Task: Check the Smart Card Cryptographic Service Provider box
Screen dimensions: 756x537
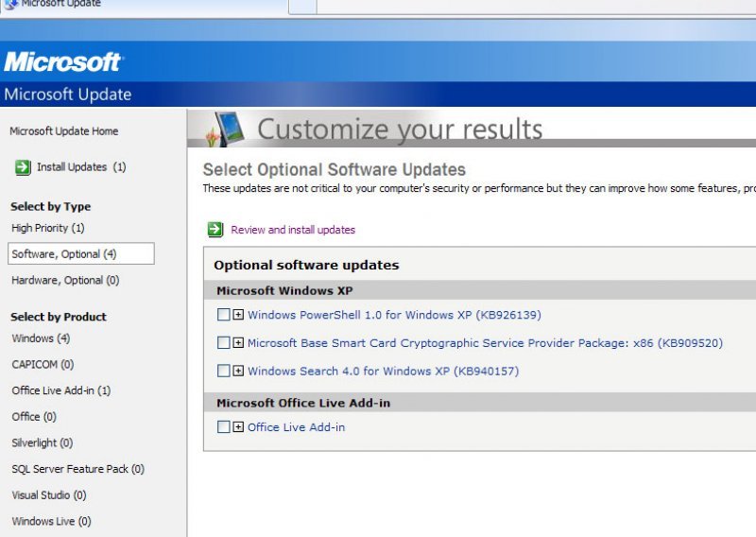Action: coord(223,342)
